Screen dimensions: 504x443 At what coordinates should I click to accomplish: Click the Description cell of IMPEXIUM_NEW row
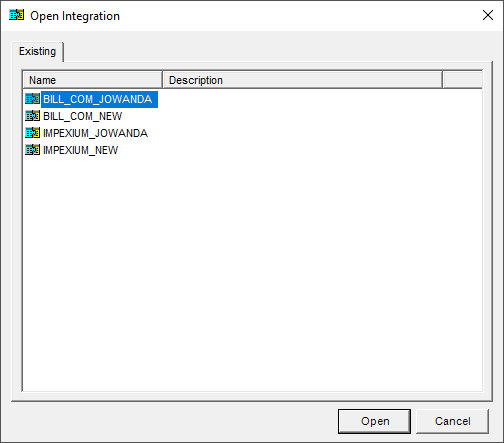click(302, 150)
